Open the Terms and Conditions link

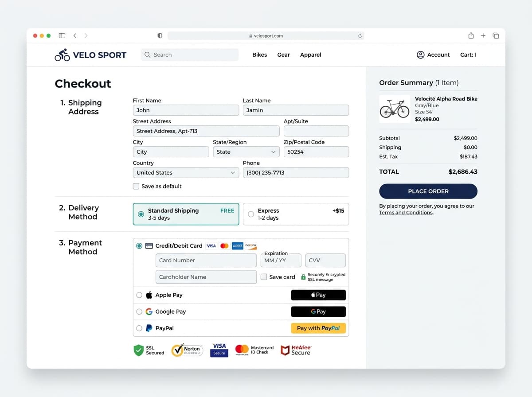406,213
